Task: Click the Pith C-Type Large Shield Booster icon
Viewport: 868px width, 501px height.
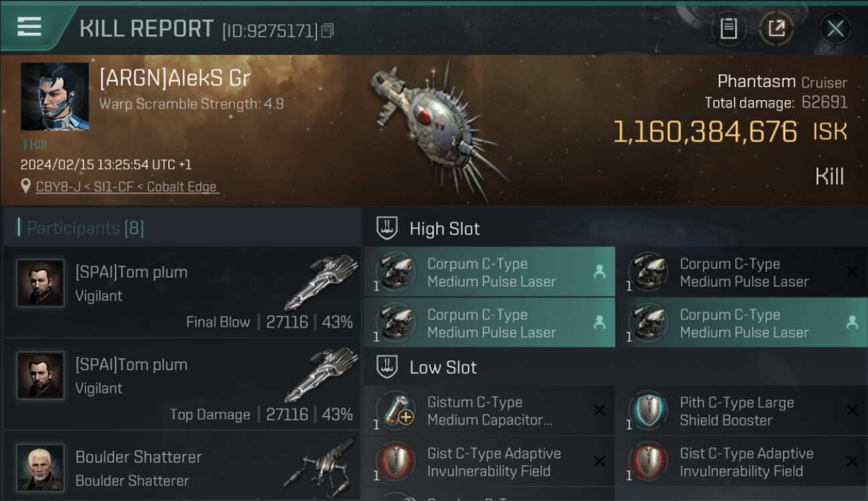Action: 648,411
